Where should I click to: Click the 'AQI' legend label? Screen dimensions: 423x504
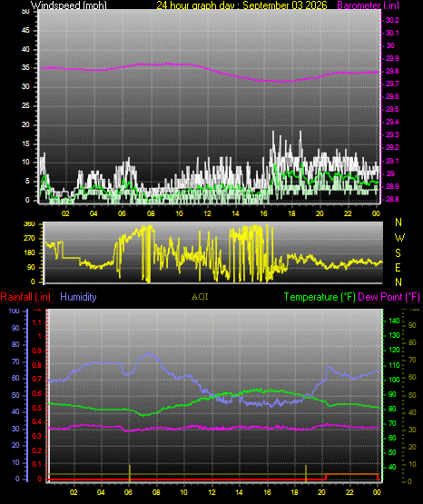pos(200,297)
